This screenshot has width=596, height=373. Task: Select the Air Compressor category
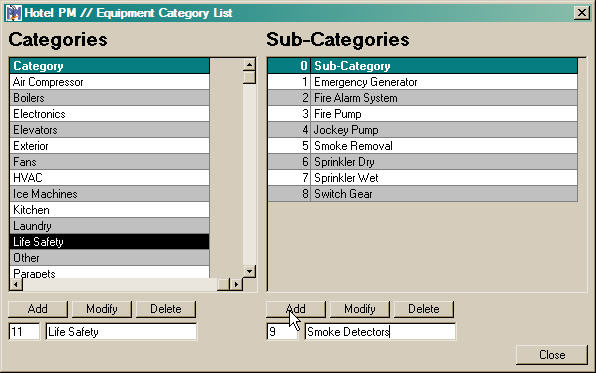(109, 82)
